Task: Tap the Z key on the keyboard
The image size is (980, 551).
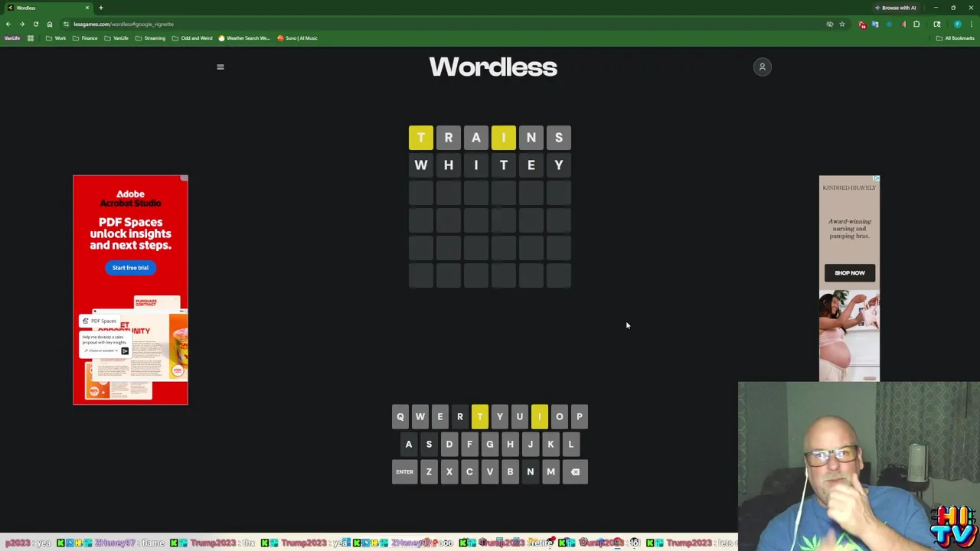Action: pos(429,471)
